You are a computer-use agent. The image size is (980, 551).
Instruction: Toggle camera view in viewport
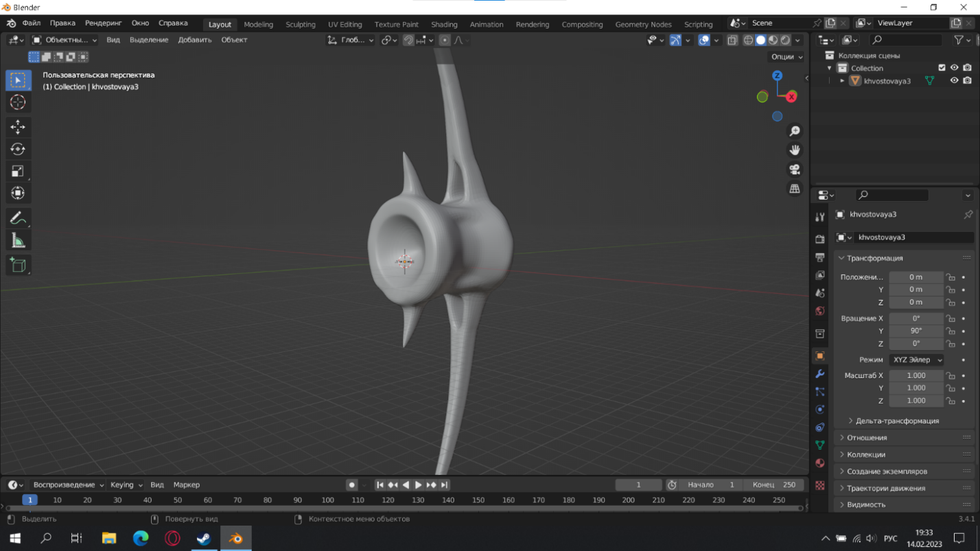click(795, 169)
